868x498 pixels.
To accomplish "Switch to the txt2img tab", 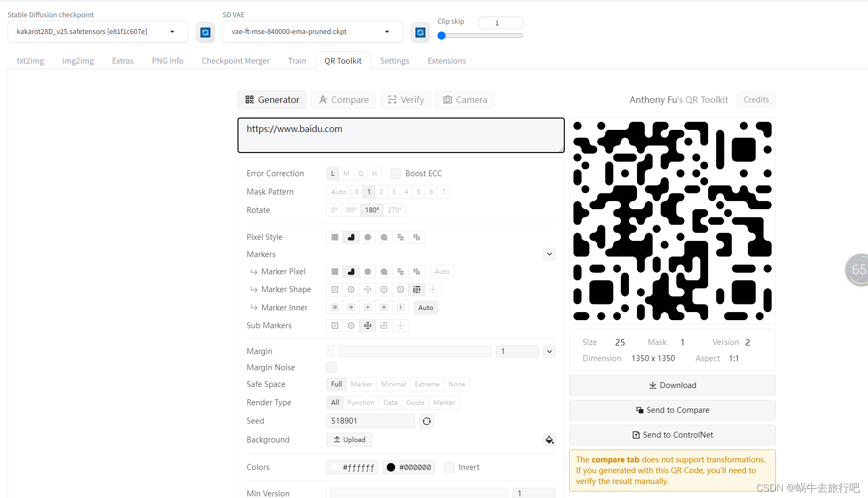I will [30, 61].
